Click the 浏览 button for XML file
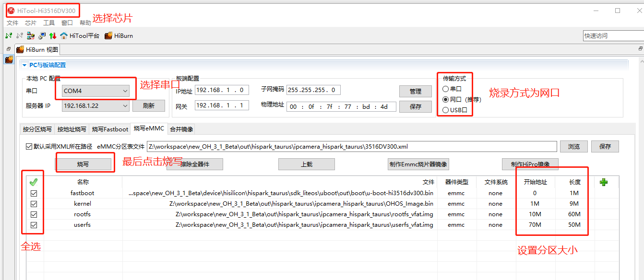Image resolution: width=644 pixels, height=280 pixels. [x=573, y=146]
